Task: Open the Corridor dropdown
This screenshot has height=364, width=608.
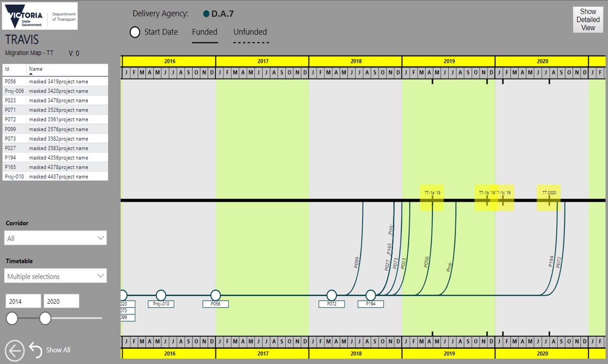Action: coord(56,238)
